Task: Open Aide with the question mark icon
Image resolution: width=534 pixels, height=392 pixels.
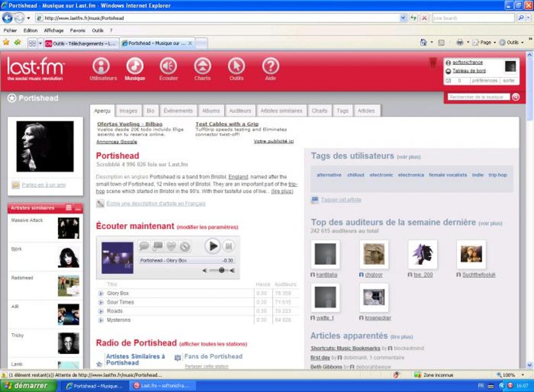Action: click(x=270, y=67)
